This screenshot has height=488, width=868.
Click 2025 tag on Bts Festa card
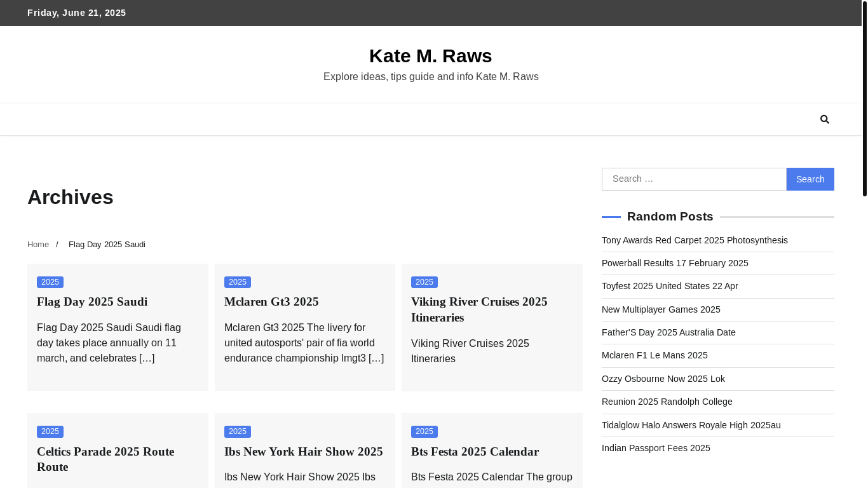click(424, 431)
